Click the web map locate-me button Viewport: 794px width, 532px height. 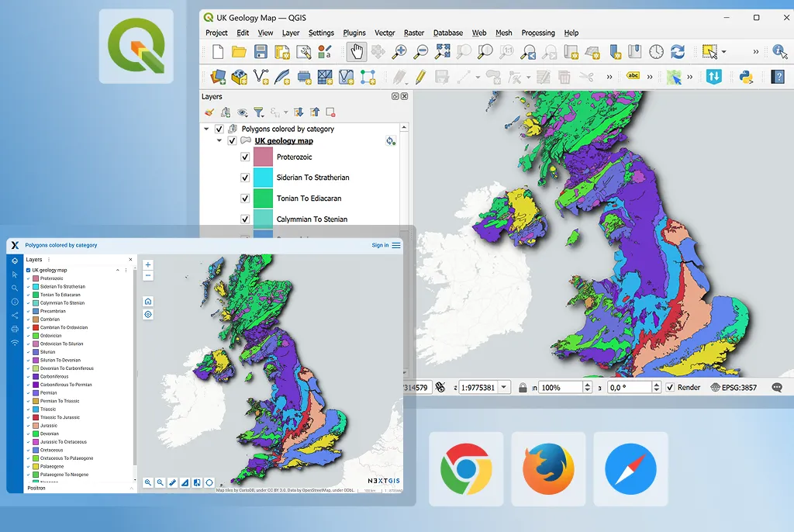coord(148,314)
